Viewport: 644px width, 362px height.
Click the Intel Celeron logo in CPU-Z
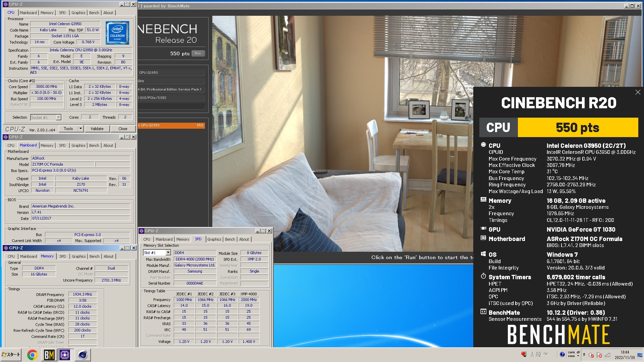[x=117, y=33]
